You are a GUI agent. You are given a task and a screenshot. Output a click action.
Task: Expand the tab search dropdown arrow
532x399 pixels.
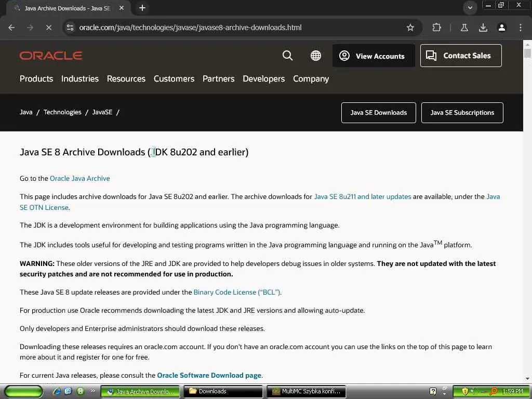click(x=470, y=8)
